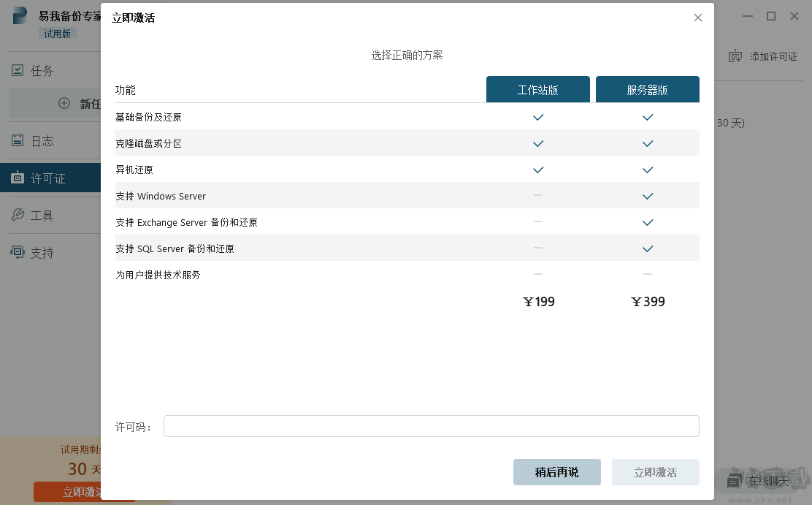Minimize the main application window
Viewport: 812px width, 505px height.
click(747, 16)
